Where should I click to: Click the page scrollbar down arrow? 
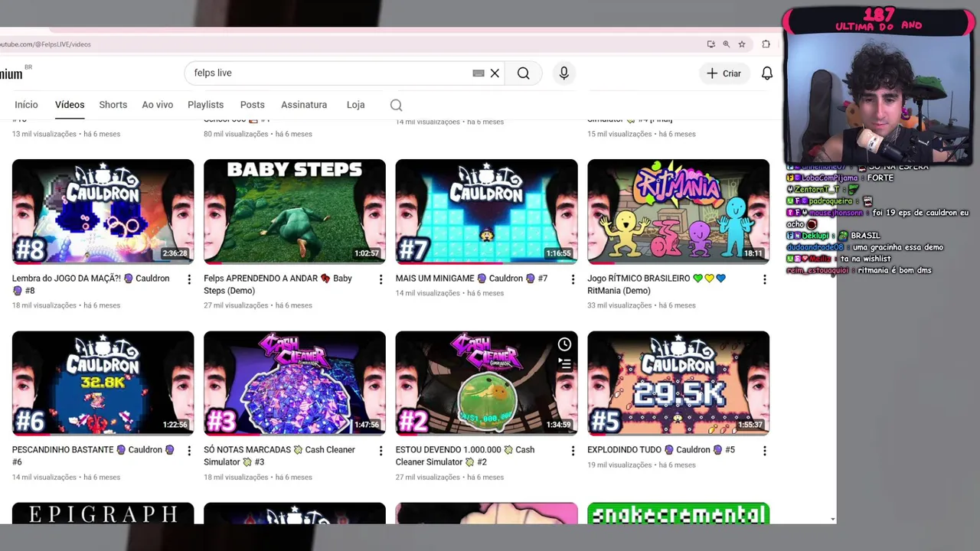(x=833, y=520)
